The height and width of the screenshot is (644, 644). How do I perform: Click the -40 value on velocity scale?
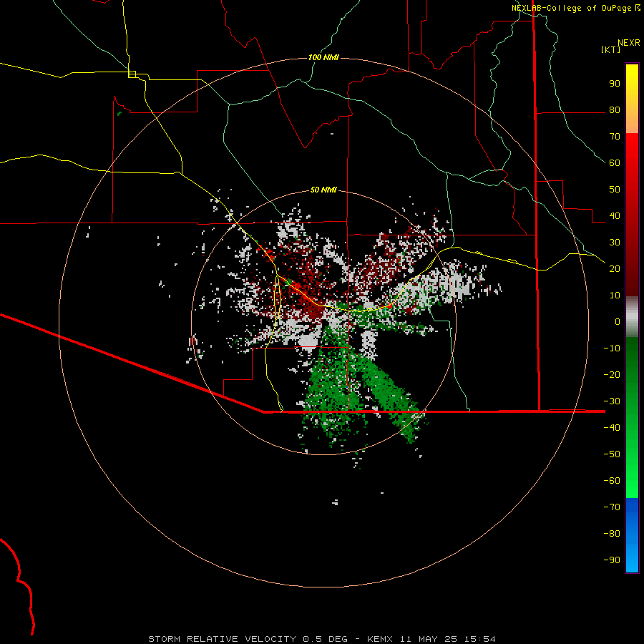[x=612, y=428]
